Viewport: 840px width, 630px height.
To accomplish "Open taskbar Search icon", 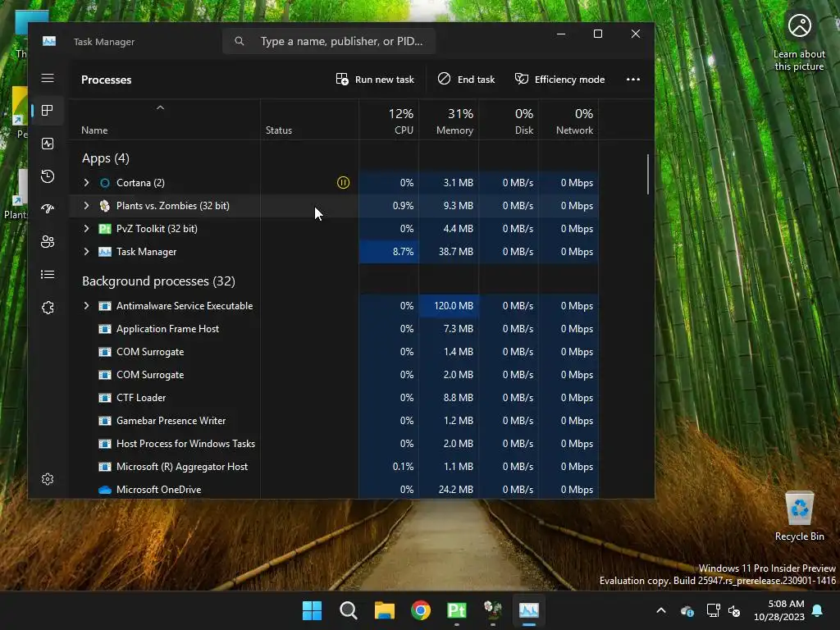I will pyautogui.click(x=349, y=610).
